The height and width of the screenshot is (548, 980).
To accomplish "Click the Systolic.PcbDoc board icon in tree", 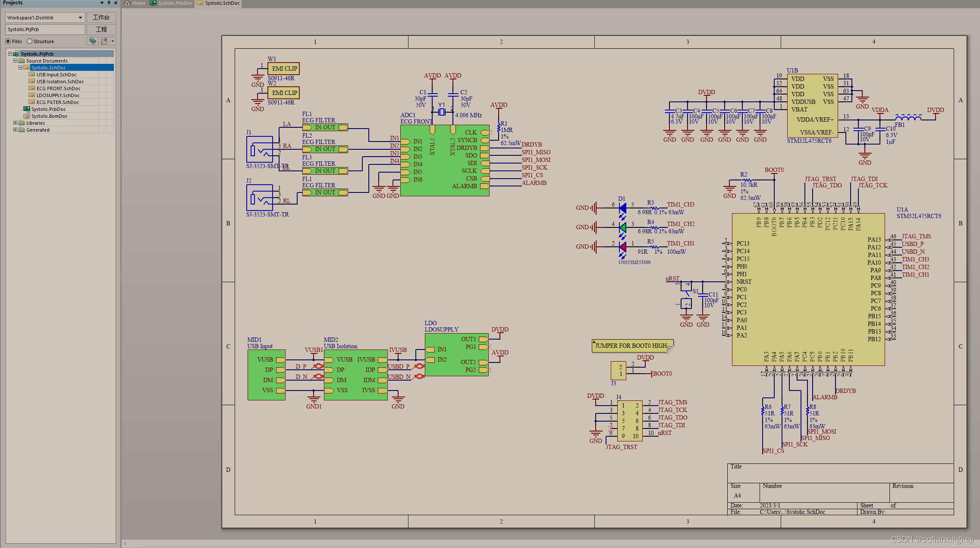I will 27,109.
